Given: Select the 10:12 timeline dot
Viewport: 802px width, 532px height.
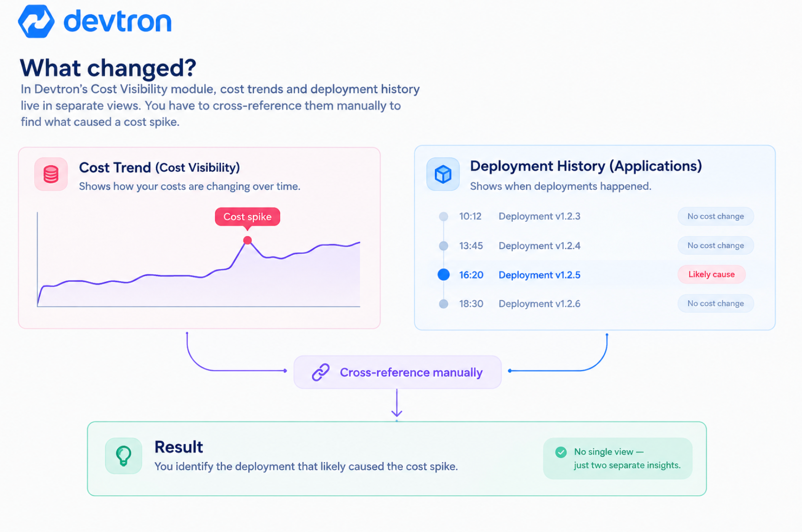Looking at the screenshot, I should pos(443,216).
